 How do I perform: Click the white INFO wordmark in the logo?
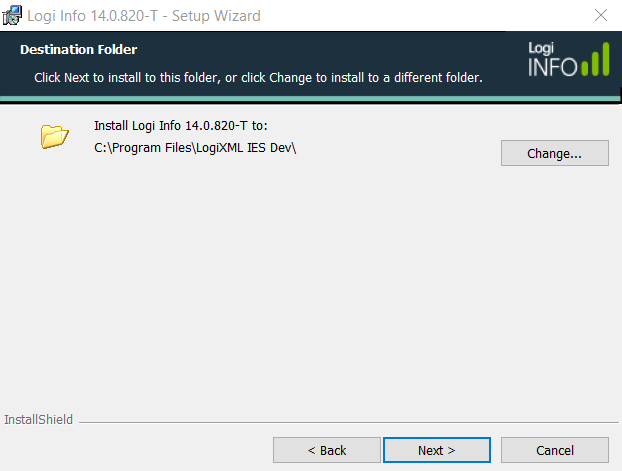point(553,67)
